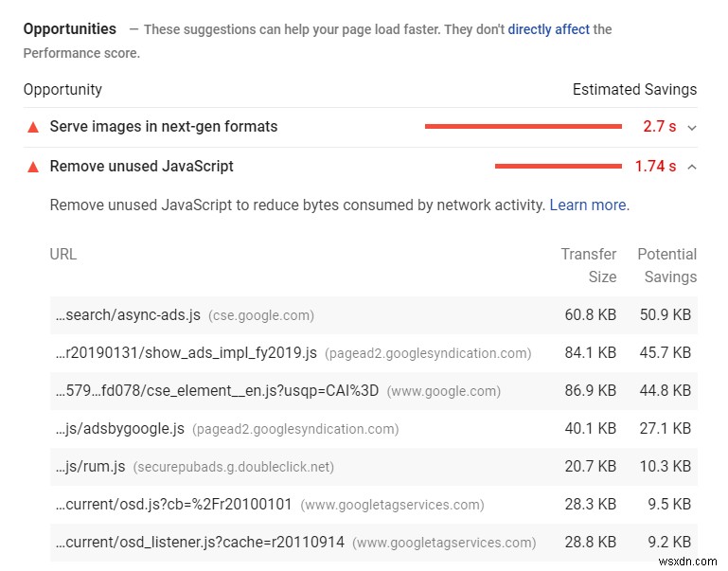This screenshot has height=571, width=728.
Task: Click the (securepubads.g.doubleclick.net) domain label
Action: click(234, 467)
